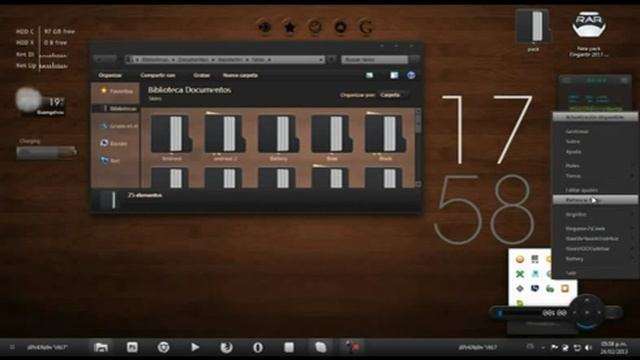Click the Explorer help icon
Screen dimensions: 640x360
tap(411, 75)
